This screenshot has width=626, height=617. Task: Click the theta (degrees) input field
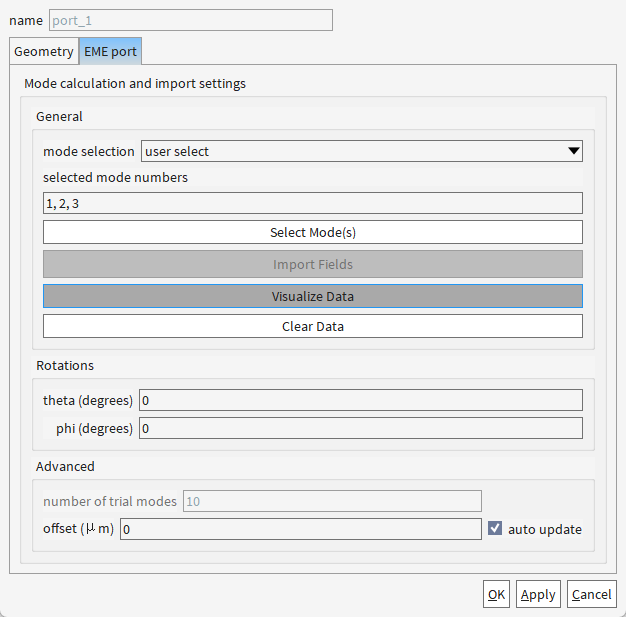[x=361, y=400]
